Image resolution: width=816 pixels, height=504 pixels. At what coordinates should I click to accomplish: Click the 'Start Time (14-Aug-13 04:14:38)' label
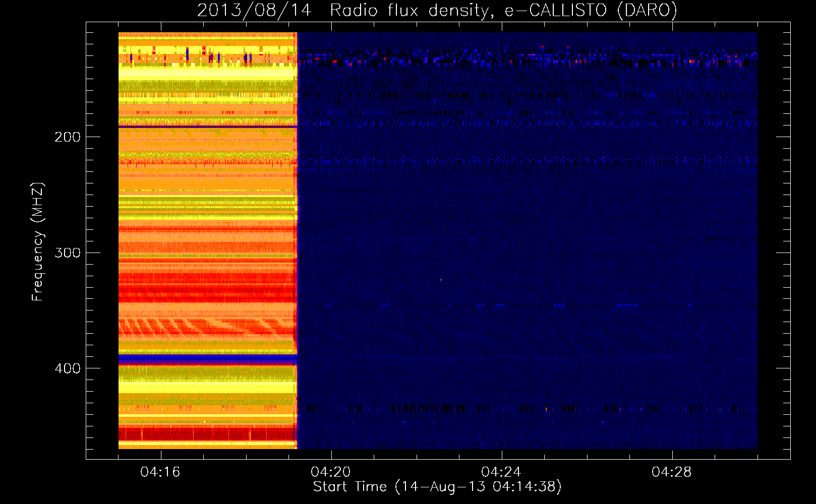437,487
